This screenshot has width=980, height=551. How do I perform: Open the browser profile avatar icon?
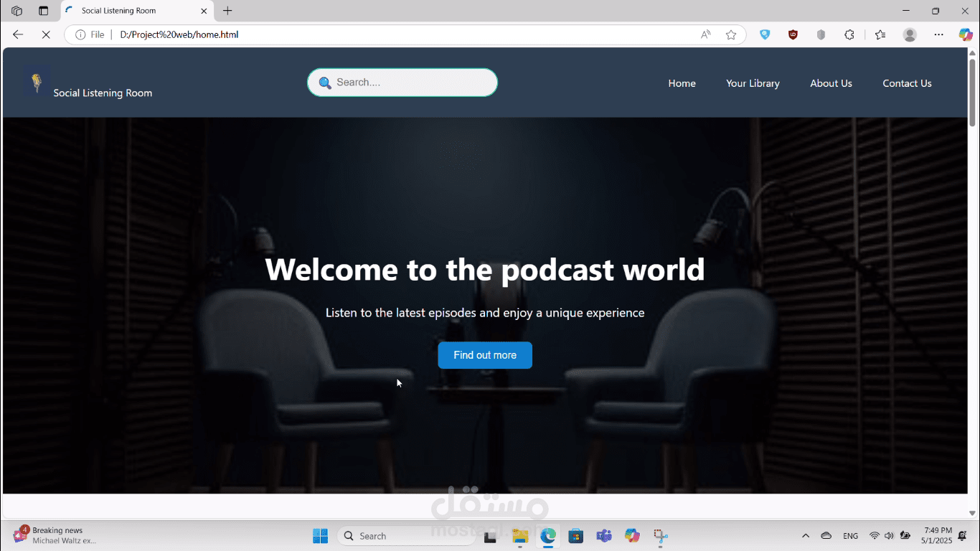tap(910, 34)
